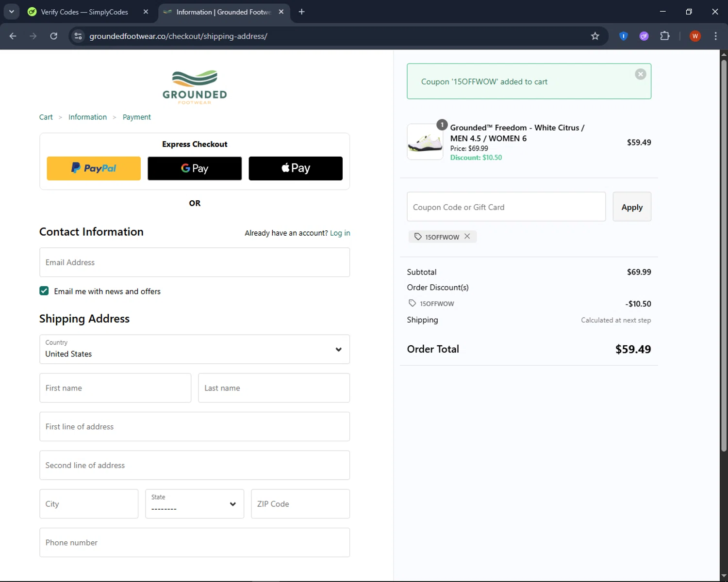Click the browser address bar URL

(178, 36)
